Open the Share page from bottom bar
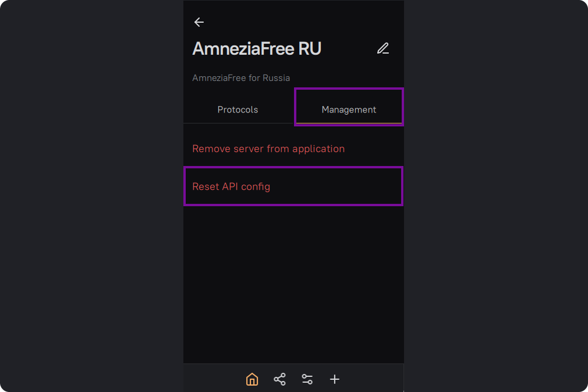This screenshot has width=588, height=392. [x=279, y=379]
